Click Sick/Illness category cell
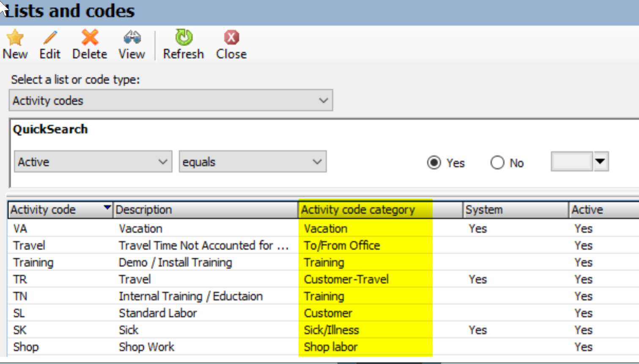The image size is (639, 364). tap(331, 330)
